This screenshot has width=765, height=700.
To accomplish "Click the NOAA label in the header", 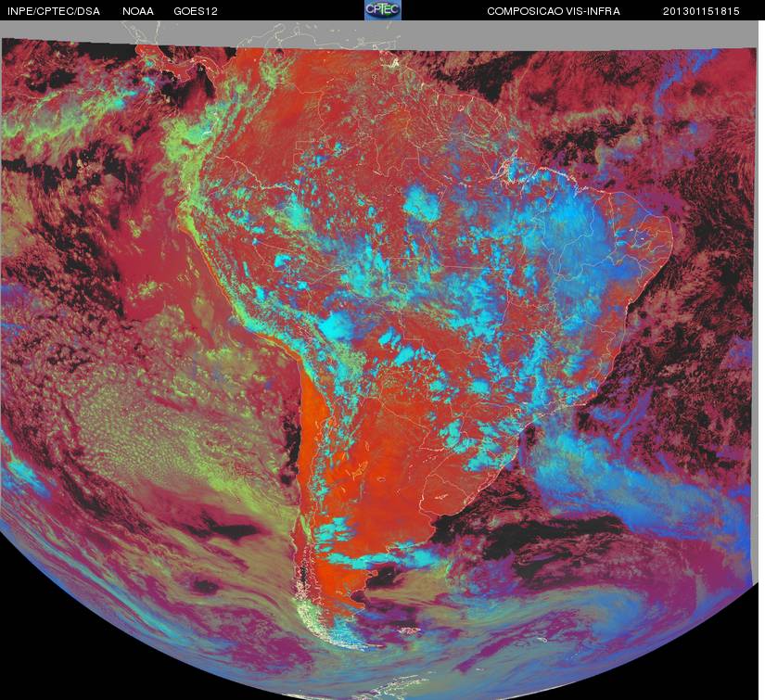I will tap(138, 11).
